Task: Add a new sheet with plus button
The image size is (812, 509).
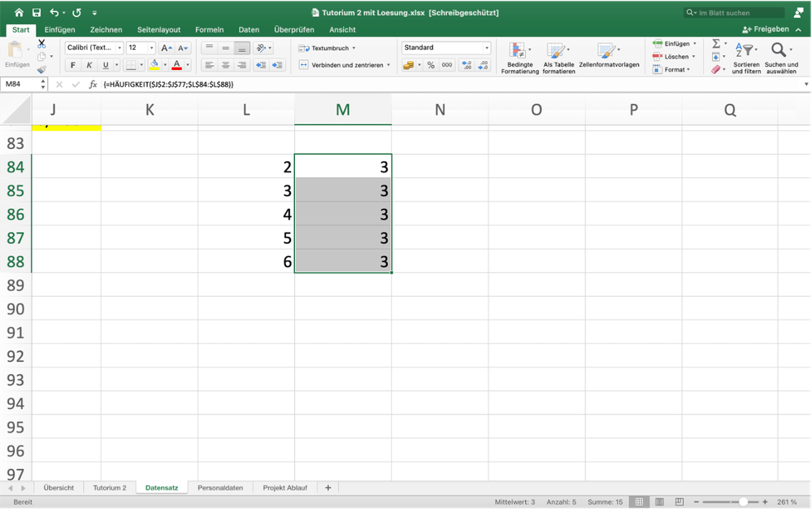Action: 328,488
